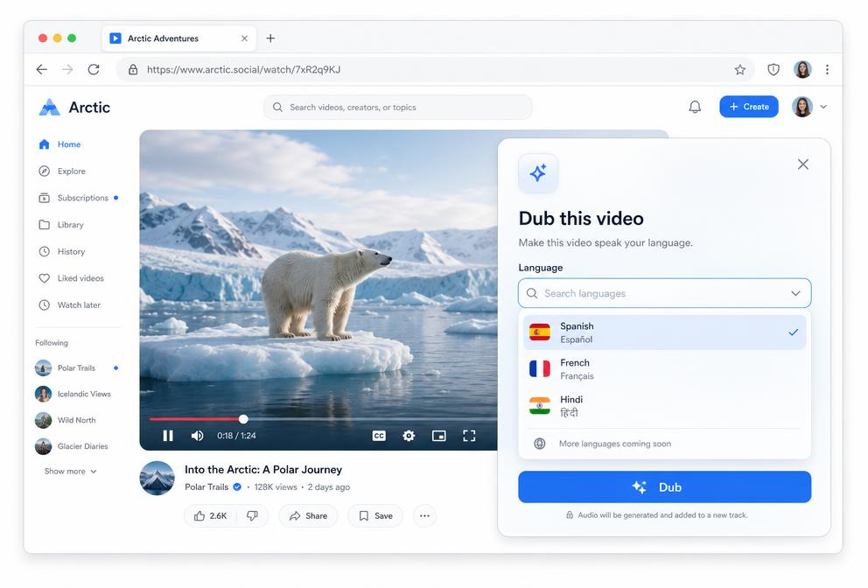Pause the video

click(x=168, y=436)
